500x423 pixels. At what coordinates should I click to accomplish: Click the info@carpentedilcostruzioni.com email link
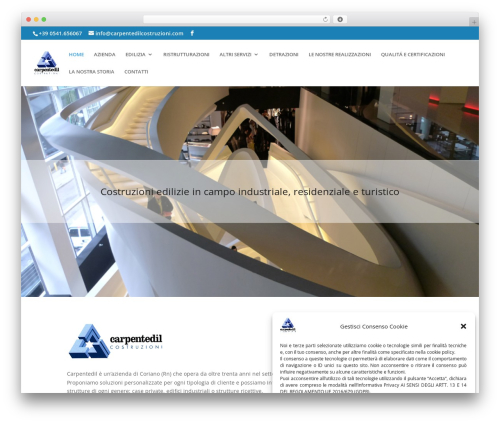click(139, 33)
